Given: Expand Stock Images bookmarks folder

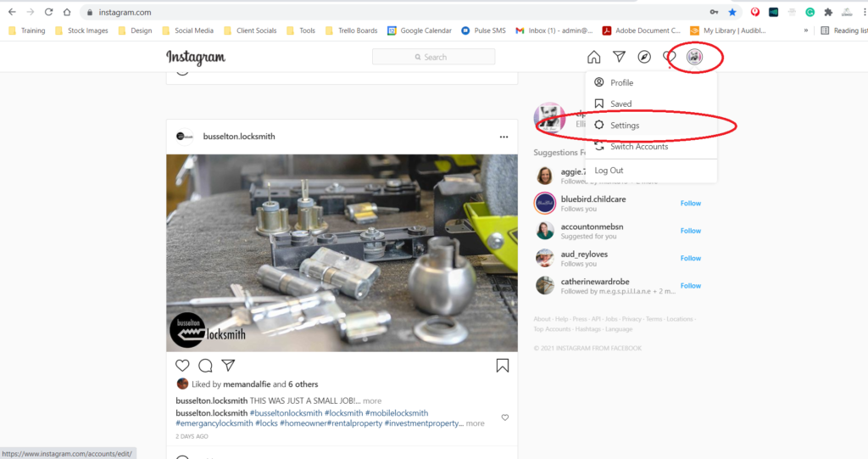Looking at the screenshot, I should [82, 31].
